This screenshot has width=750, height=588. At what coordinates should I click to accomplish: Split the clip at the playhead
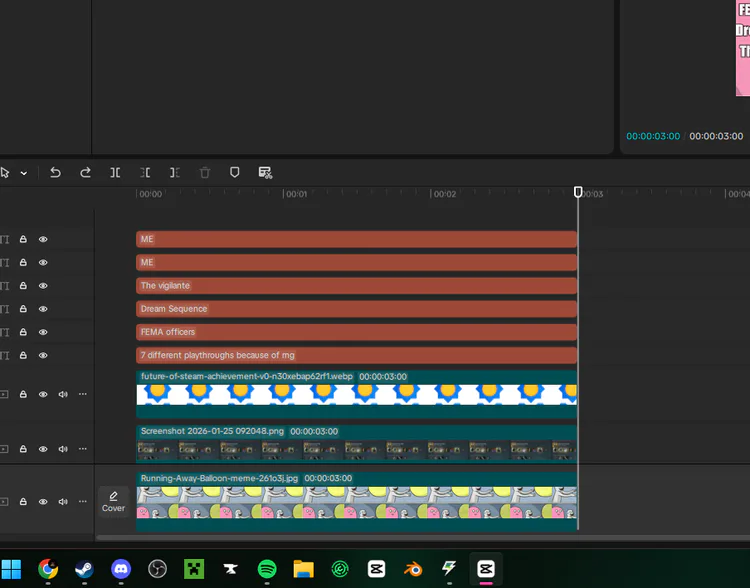115,172
